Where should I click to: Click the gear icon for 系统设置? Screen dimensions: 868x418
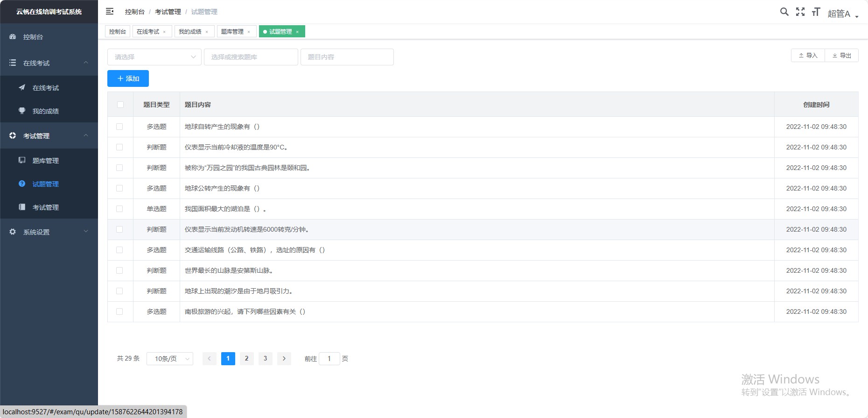tap(13, 232)
